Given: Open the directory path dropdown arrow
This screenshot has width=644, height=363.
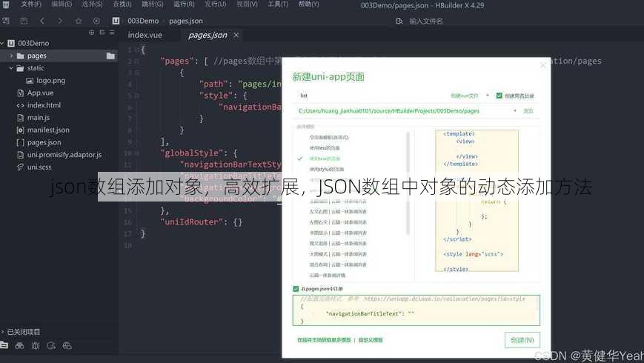Looking at the screenshot, I should [x=514, y=111].
